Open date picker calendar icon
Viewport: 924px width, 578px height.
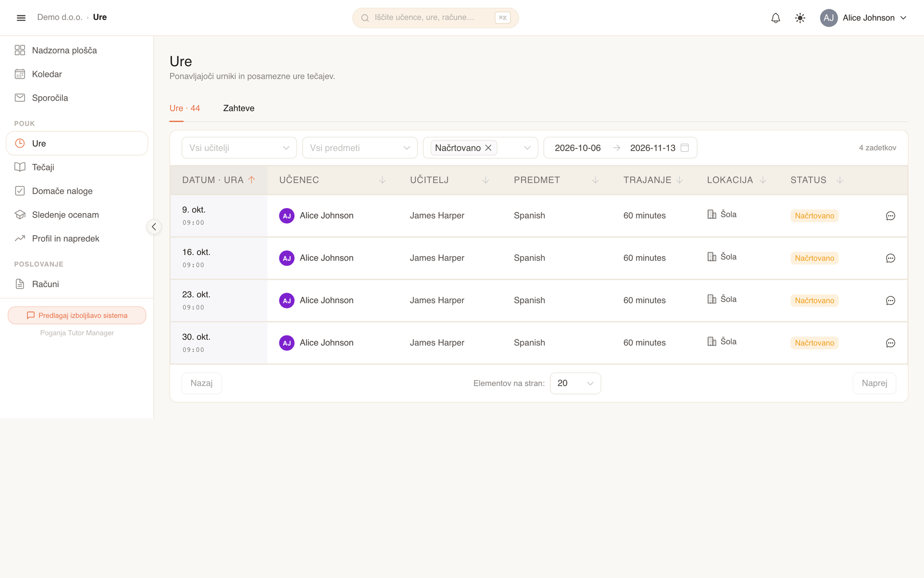click(685, 148)
